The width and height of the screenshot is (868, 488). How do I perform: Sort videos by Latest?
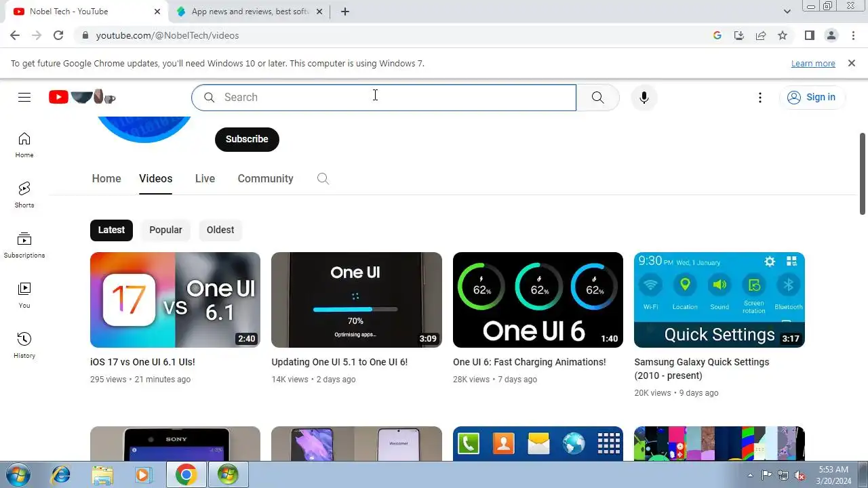click(x=111, y=230)
